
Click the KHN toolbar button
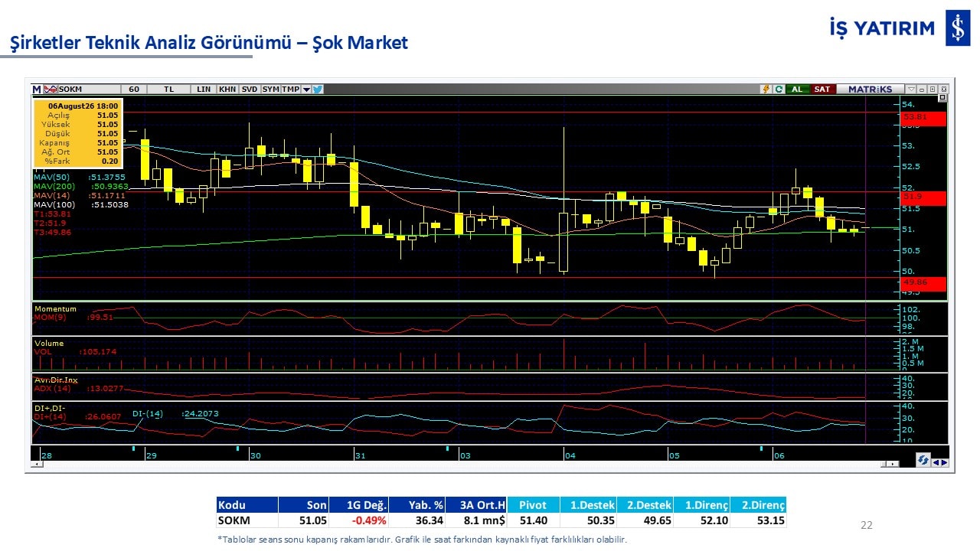[x=227, y=89]
